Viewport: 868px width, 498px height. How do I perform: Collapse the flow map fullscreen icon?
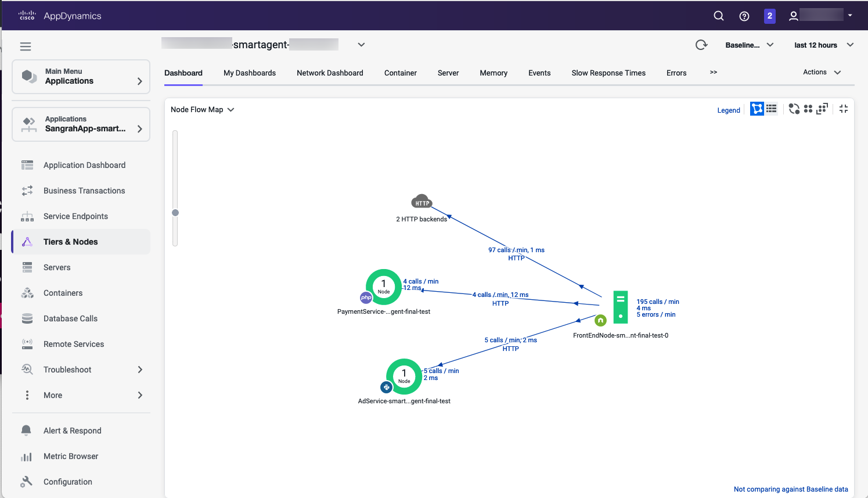(x=844, y=109)
